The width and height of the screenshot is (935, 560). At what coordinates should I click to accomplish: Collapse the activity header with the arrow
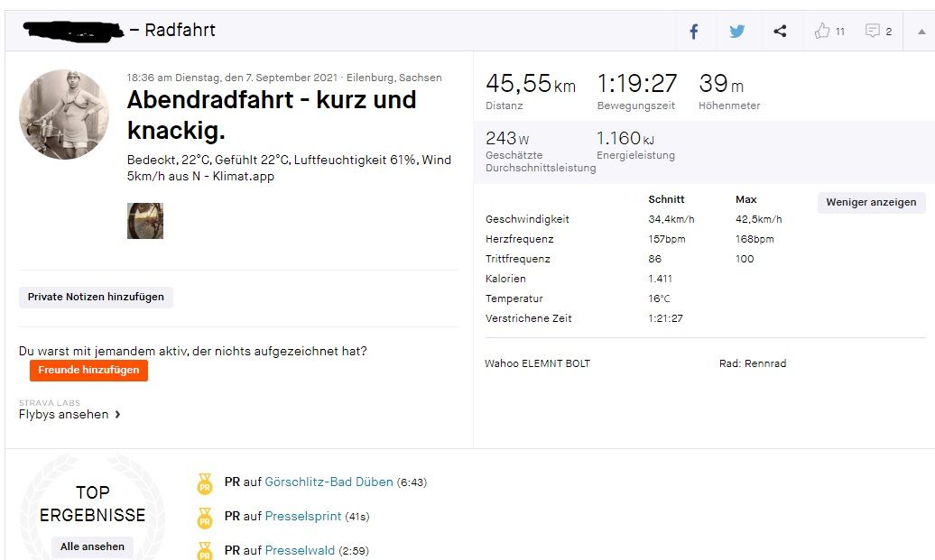click(921, 32)
